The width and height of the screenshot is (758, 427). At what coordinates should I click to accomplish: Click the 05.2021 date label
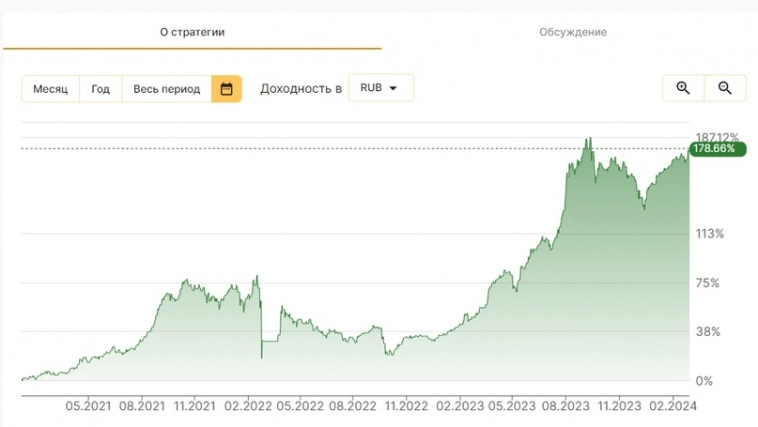tap(88, 406)
